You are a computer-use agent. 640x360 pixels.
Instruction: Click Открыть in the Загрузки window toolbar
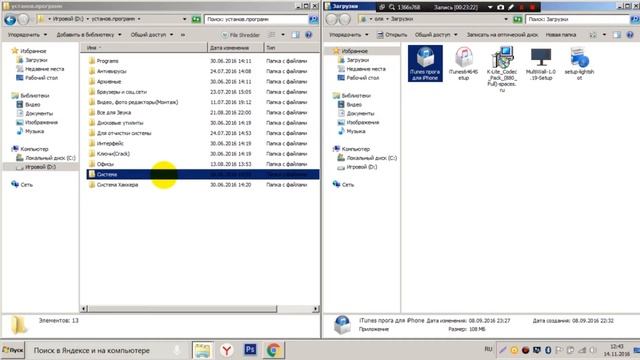[x=392, y=35]
